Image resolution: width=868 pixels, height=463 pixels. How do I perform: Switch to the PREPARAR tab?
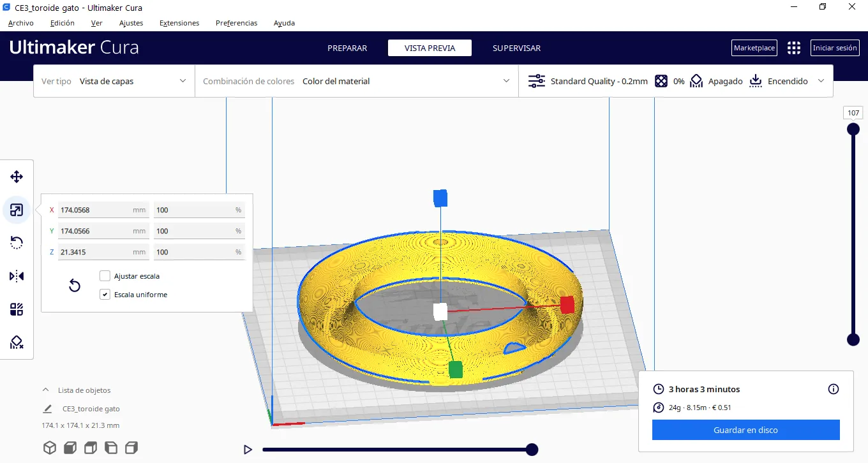tap(347, 48)
